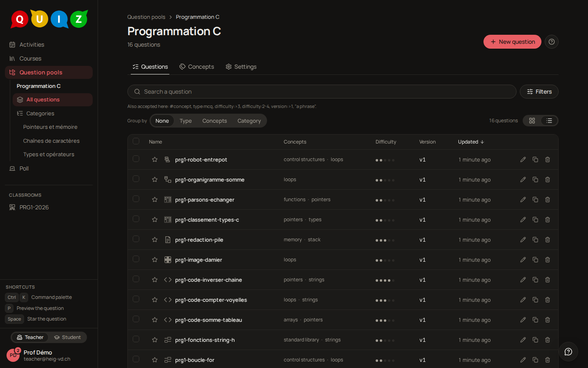Select all questions with header checkbox
Viewport: 588px width, 368px height.
click(x=136, y=141)
